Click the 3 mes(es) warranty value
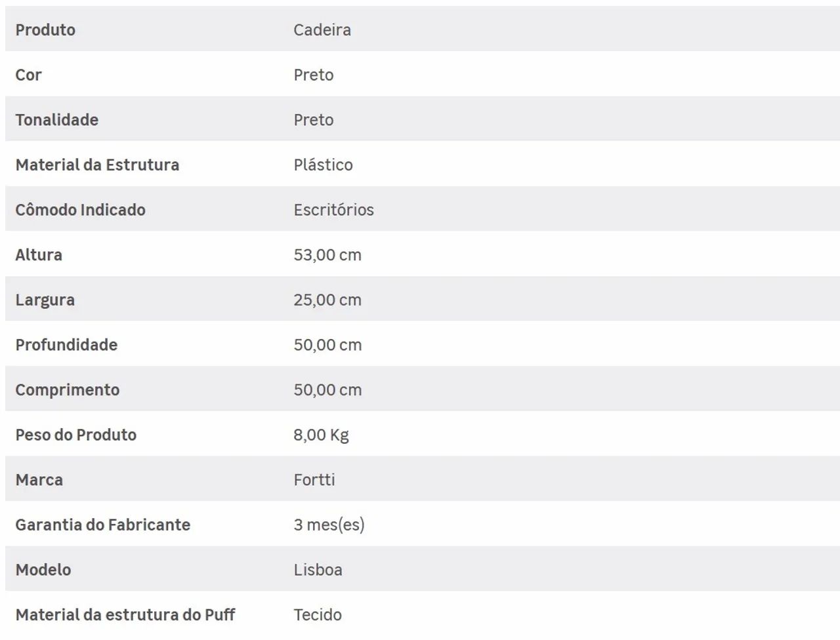This screenshot has height=640, width=840. [x=329, y=525]
